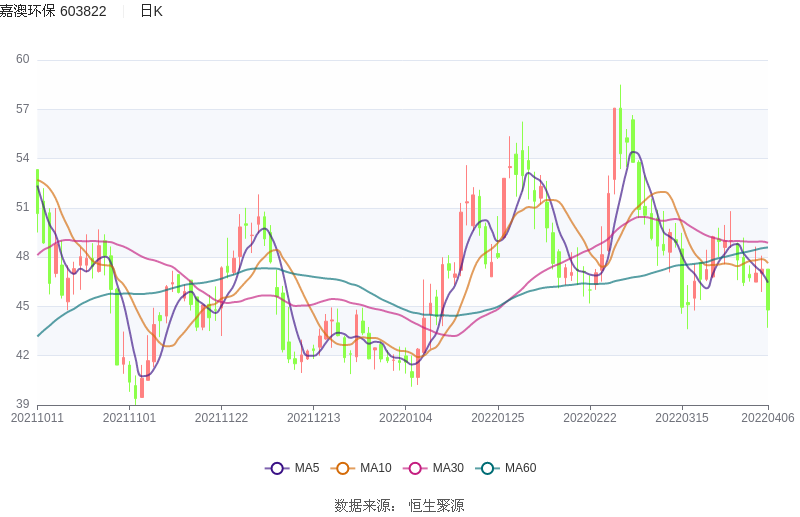800x517 pixels.
Task: Click the purple MA5 legend marker
Action: [277, 468]
